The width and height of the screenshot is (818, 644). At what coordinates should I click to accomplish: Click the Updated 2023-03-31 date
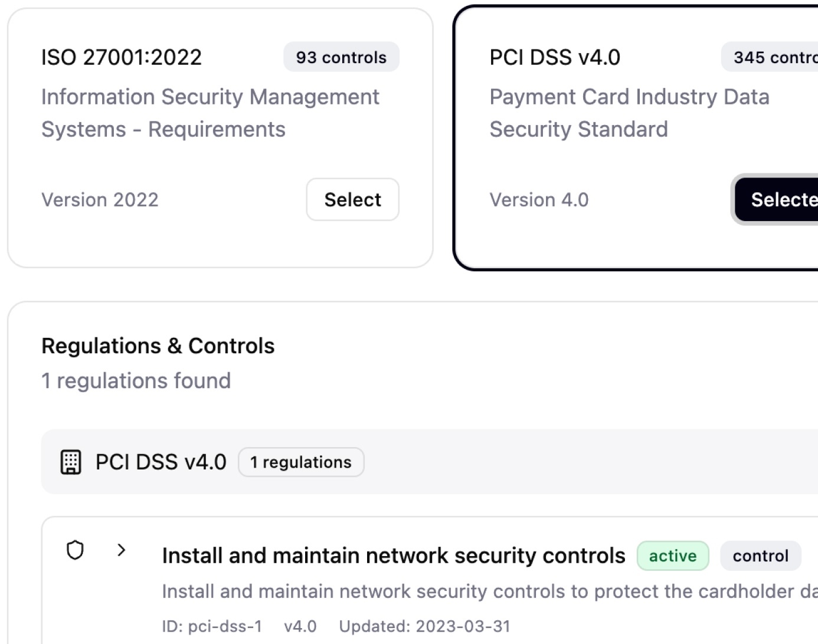(x=424, y=626)
